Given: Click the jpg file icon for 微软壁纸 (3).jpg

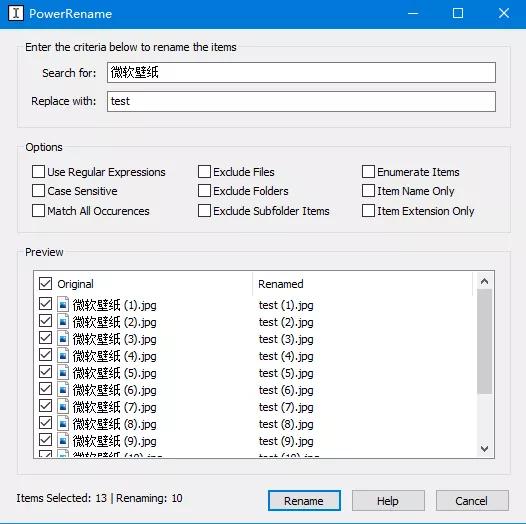Looking at the screenshot, I should click(63, 338).
